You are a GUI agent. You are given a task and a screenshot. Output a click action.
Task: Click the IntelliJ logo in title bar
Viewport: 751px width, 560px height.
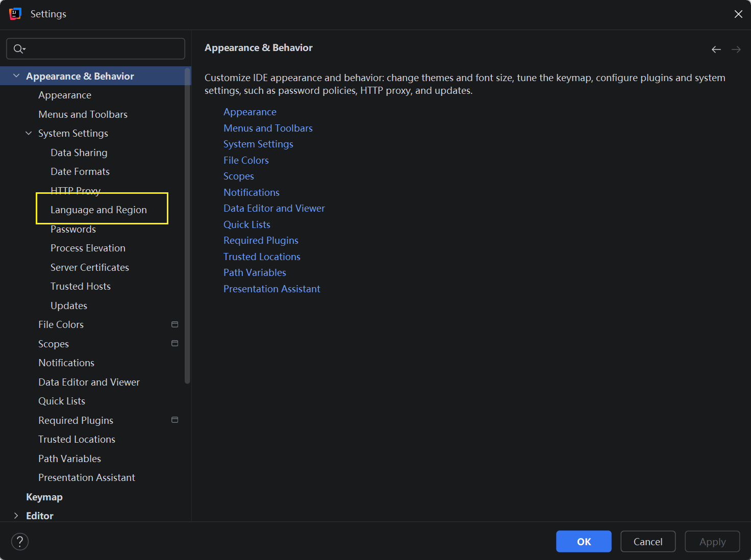(15, 14)
